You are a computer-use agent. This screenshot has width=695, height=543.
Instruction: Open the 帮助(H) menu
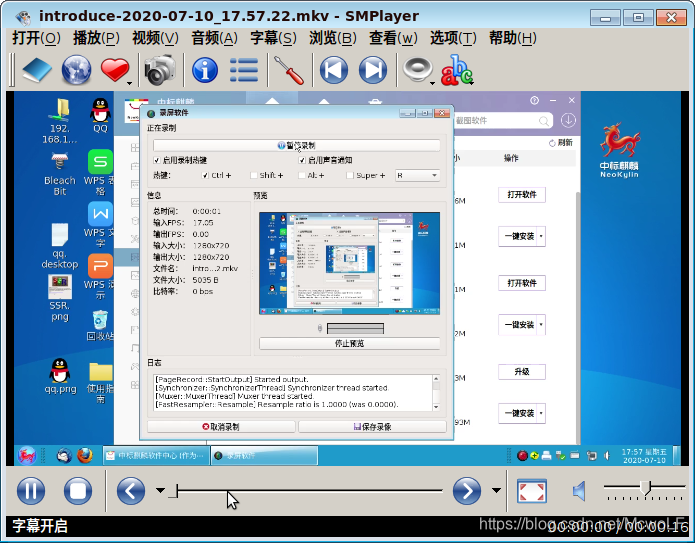(x=512, y=38)
